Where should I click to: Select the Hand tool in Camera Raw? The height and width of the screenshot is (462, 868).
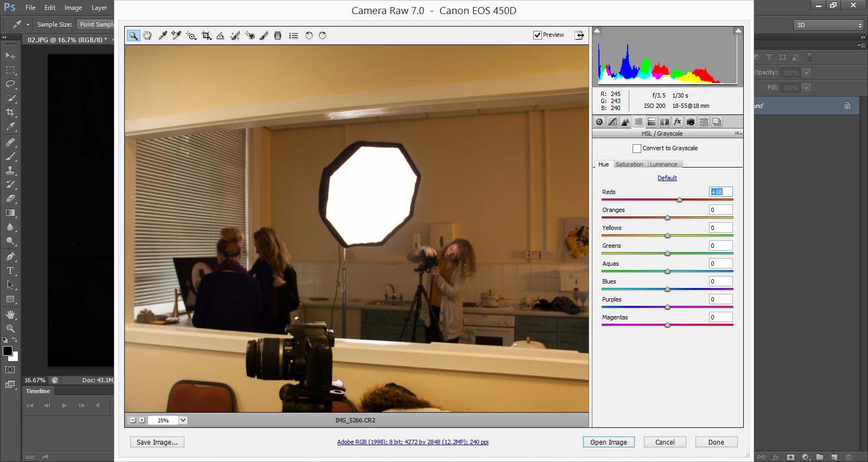tap(147, 36)
